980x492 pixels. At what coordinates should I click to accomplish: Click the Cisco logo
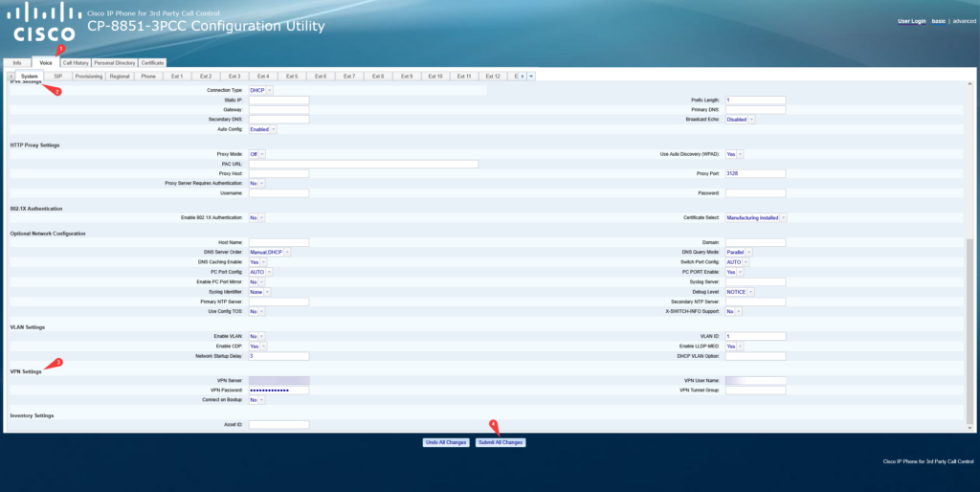(44, 23)
